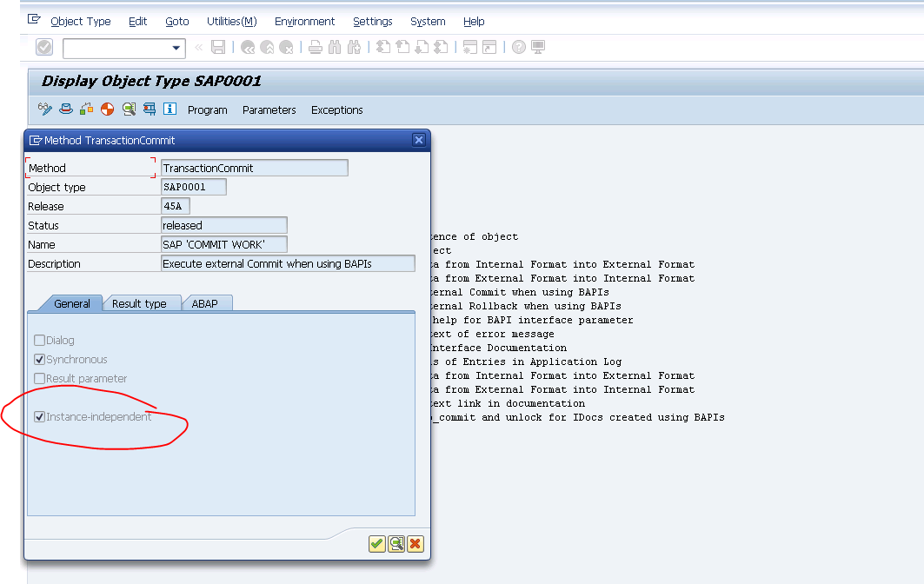Open the Exceptions view
Viewport: 924px width, 584px height.
point(336,109)
